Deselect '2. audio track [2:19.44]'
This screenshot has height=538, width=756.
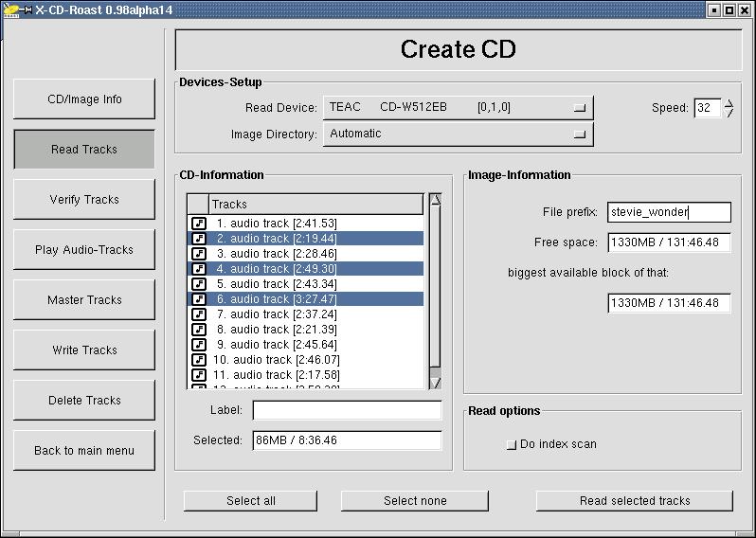(x=305, y=238)
